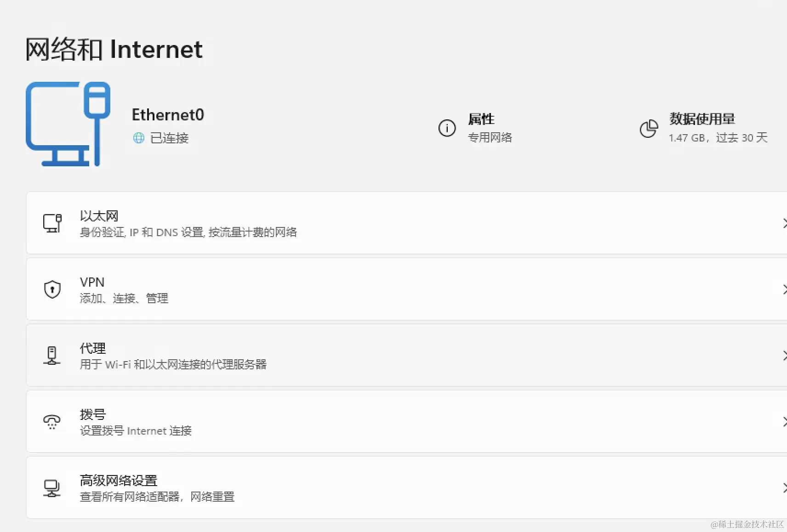Viewport: 787px width, 532px height.
Task: Open the VPN settings entry
Action: click(407, 289)
